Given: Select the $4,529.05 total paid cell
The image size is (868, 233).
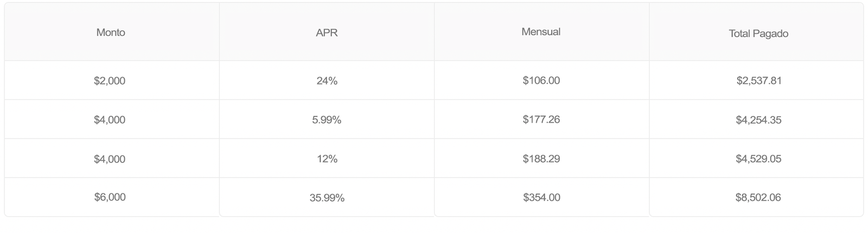Looking at the screenshot, I should [x=758, y=159].
